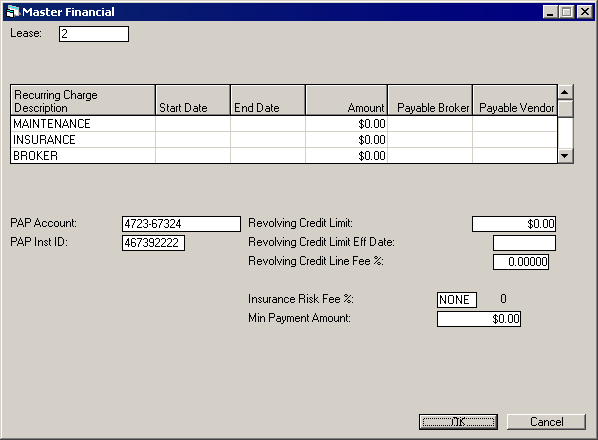Click the Revolving Credit Line Fee % field

point(521,262)
